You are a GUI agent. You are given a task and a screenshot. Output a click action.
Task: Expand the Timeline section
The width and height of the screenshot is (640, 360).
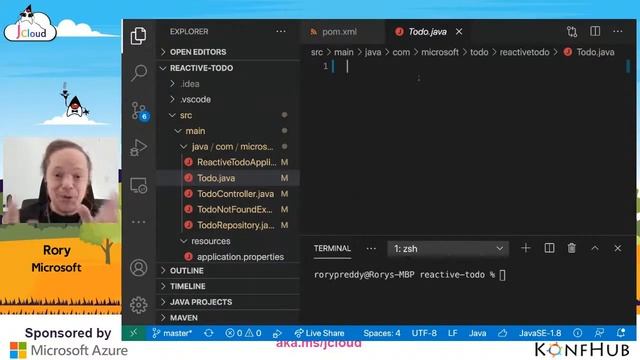229,286
